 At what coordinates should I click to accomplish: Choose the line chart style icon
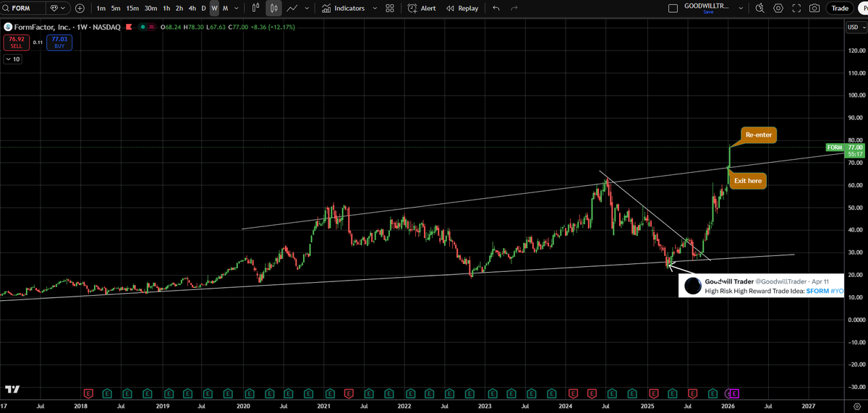(x=292, y=9)
